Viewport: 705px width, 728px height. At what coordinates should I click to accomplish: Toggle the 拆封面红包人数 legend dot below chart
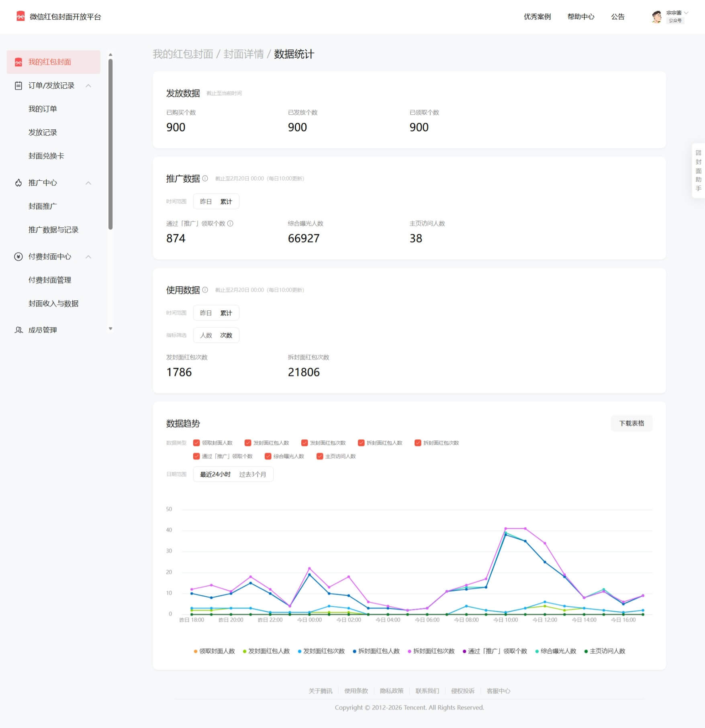point(354,652)
